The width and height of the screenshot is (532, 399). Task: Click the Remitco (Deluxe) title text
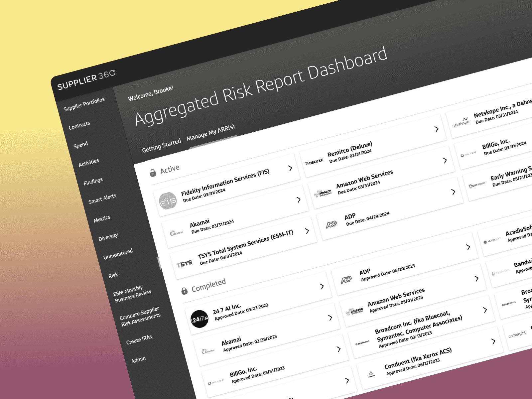click(350, 149)
